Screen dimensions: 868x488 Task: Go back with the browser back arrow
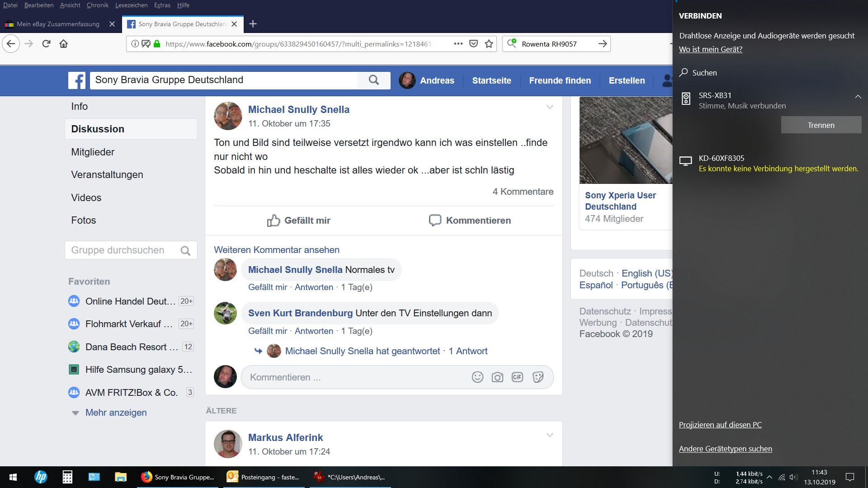pos(11,44)
